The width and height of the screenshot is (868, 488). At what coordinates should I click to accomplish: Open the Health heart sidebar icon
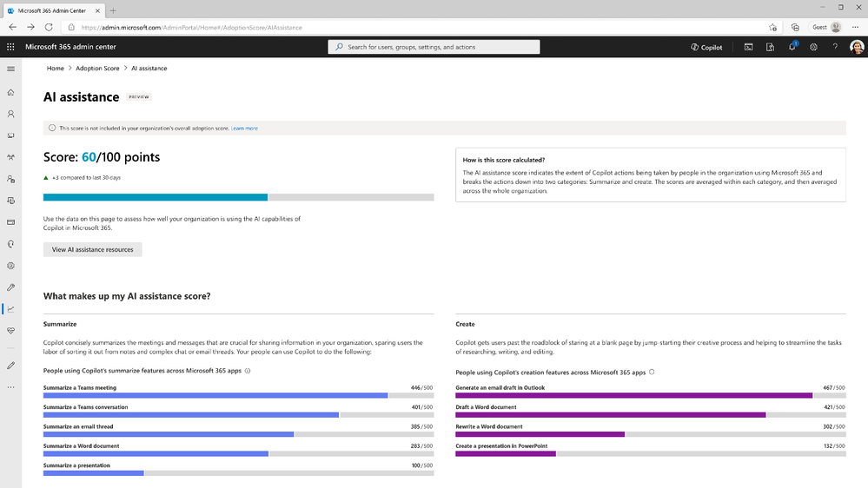pyautogui.click(x=10, y=331)
